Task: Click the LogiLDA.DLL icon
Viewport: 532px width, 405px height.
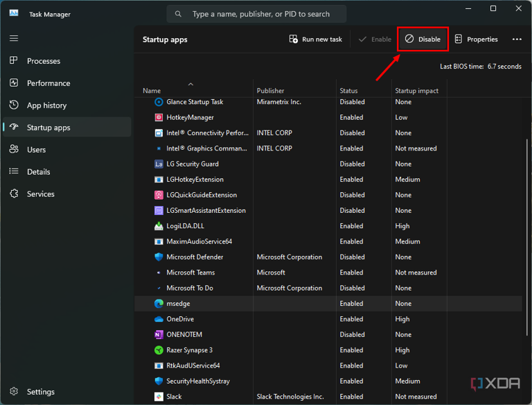Action: [159, 226]
